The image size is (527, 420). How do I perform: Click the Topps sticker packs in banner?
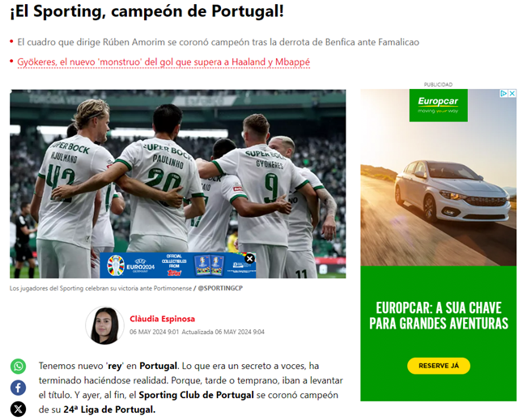tap(210, 265)
